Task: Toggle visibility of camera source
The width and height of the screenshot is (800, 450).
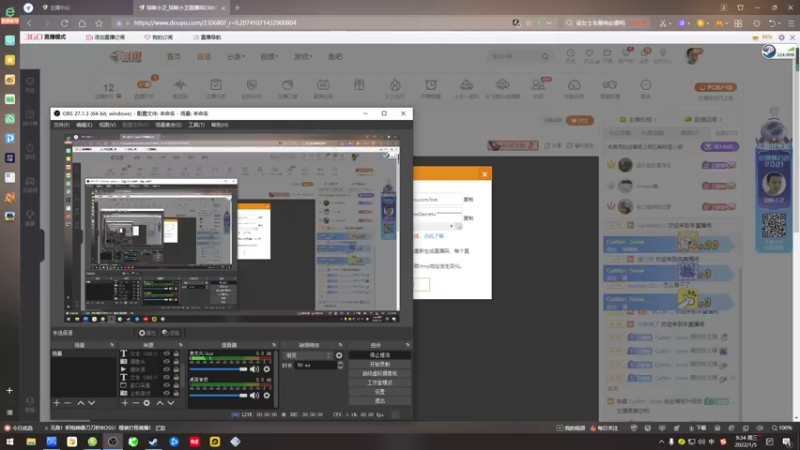Action: pyautogui.click(x=166, y=361)
